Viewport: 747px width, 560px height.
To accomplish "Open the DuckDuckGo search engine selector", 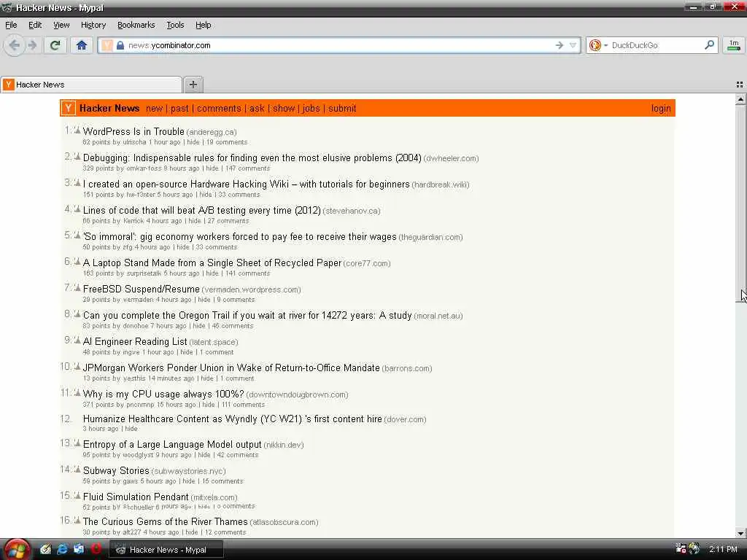I will point(598,45).
